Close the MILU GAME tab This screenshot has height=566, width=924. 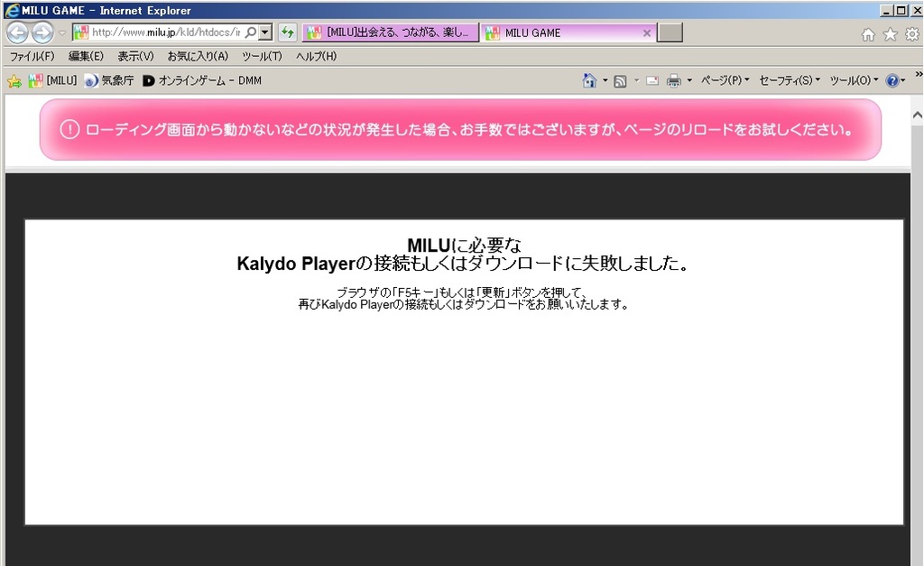click(646, 32)
